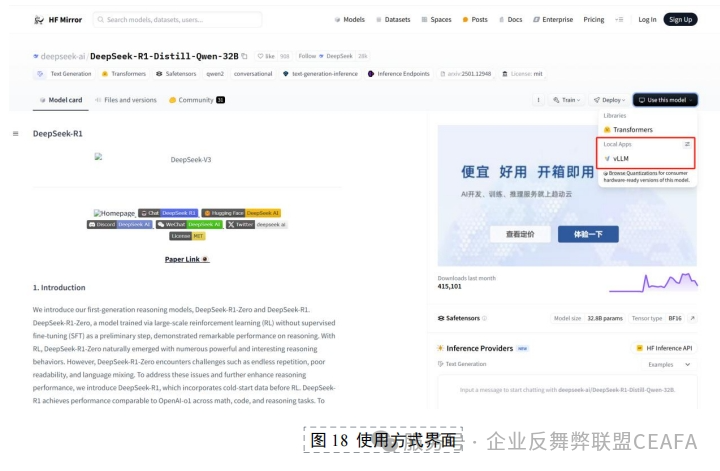Open the Docs nav item

[511, 20]
